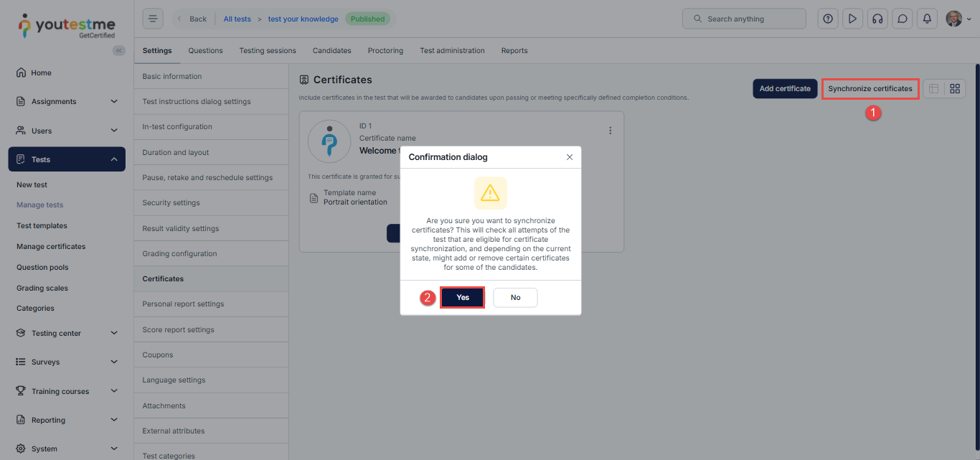The height and width of the screenshot is (460, 980).
Task: Select Basic information settings
Action: coord(211,76)
